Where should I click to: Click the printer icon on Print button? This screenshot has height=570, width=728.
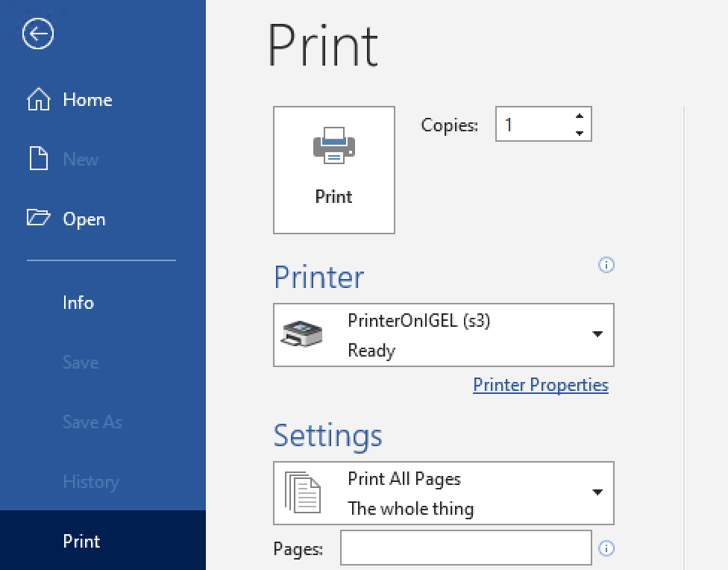(x=333, y=145)
